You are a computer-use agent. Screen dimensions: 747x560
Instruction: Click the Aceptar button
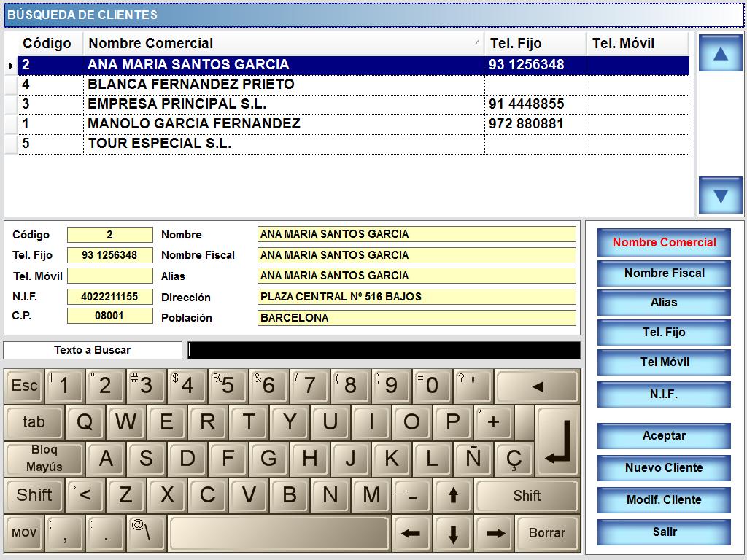coord(664,436)
